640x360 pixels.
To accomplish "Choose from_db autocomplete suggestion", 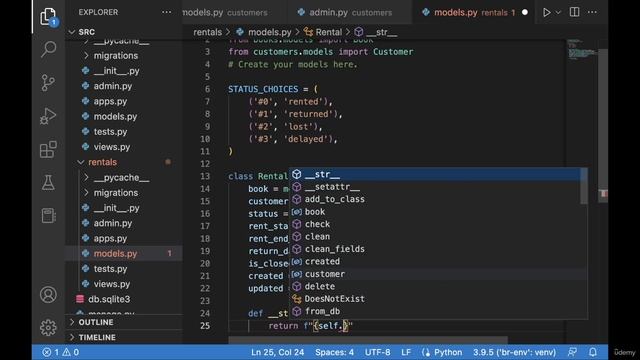I will click(435, 311).
